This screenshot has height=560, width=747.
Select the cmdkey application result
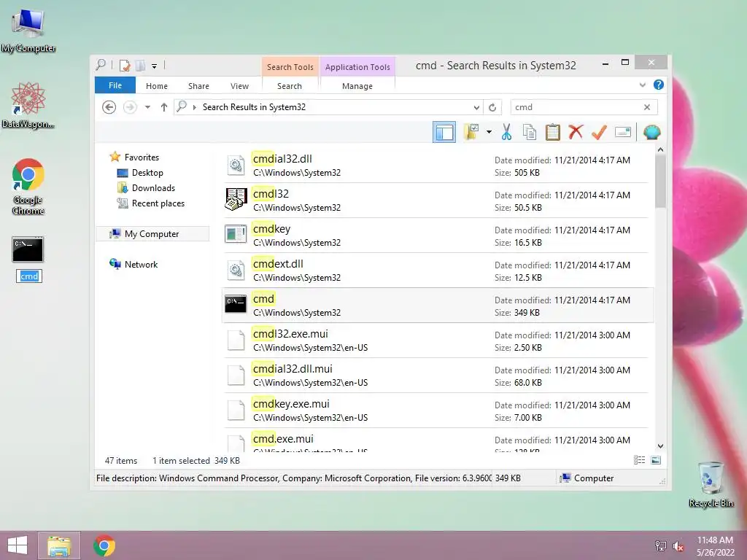[x=436, y=236]
